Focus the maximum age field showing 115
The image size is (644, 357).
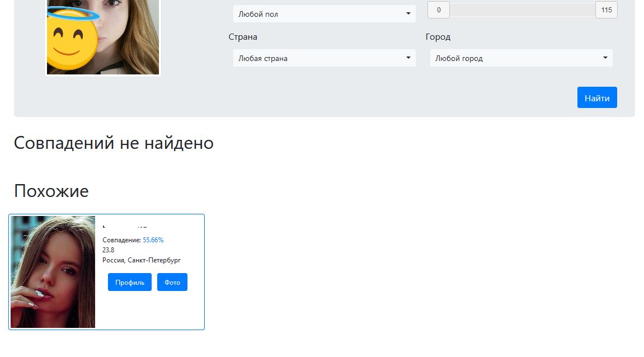606,10
